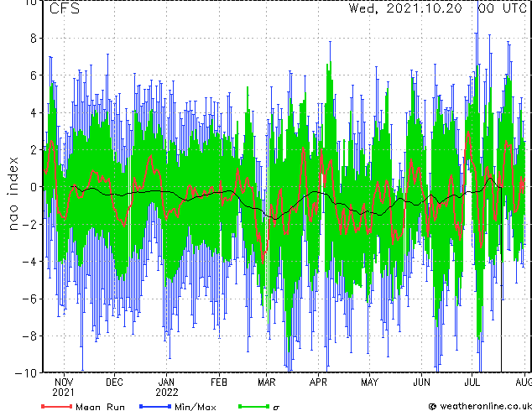Click the 'weatheronline.co.uk' credit text
The image size is (532, 411).
[x=484, y=406]
